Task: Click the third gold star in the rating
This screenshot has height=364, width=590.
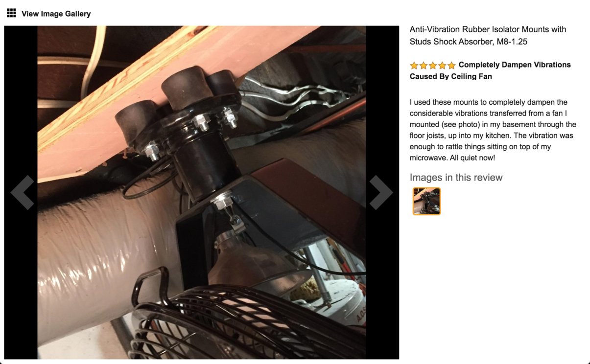Action: click(x=433, y=65)
